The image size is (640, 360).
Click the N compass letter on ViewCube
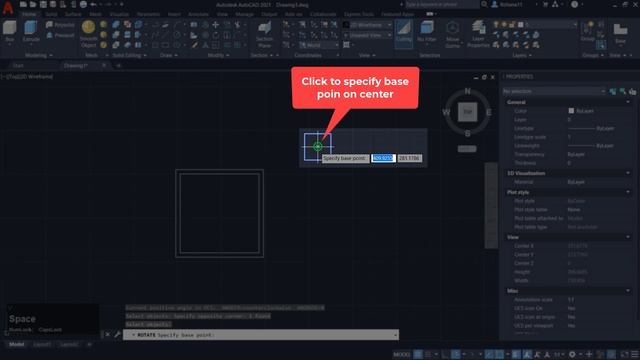pos(467,91)
